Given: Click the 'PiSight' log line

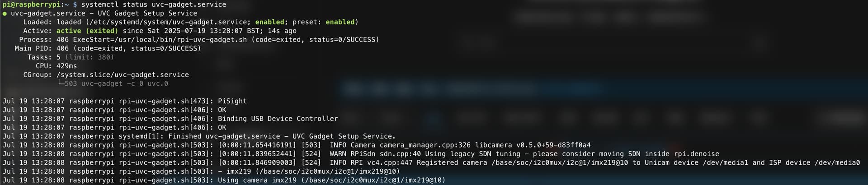Looking at the screenshot, I should [x=125, y=101].
